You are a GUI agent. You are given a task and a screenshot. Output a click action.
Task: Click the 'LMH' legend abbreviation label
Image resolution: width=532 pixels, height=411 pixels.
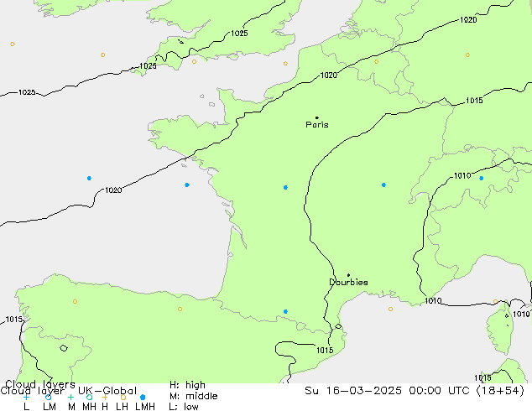point(145,407)
